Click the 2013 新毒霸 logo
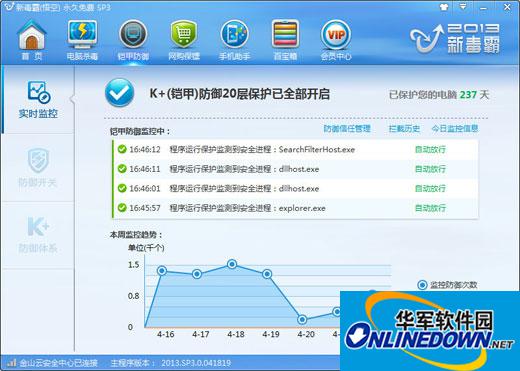The height and width of the screenshot is (371, 520). pyautogui.click(x=455, y=38)
